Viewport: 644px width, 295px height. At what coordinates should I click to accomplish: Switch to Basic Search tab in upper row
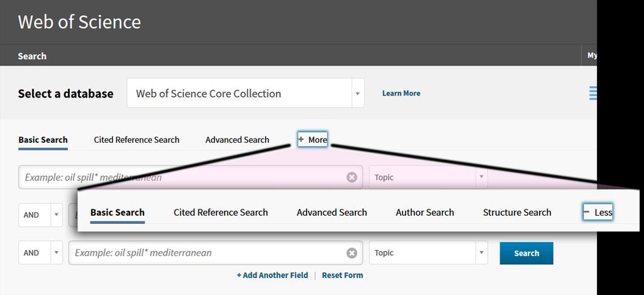43,140
